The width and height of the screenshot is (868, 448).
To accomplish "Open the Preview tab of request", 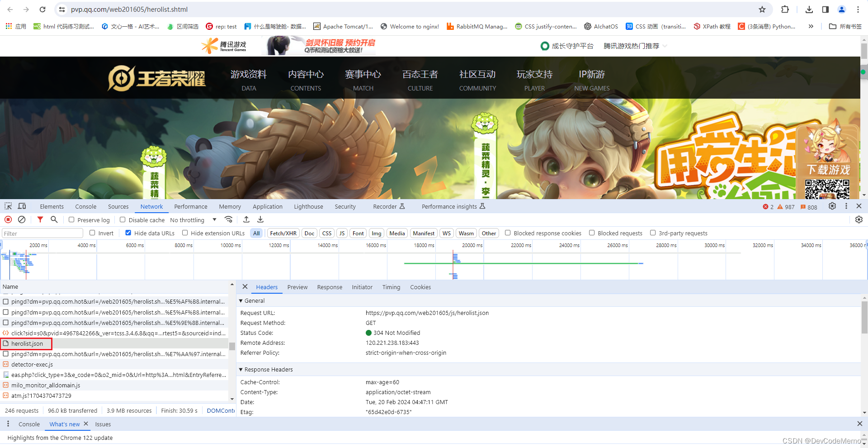I will click(297, 287).
